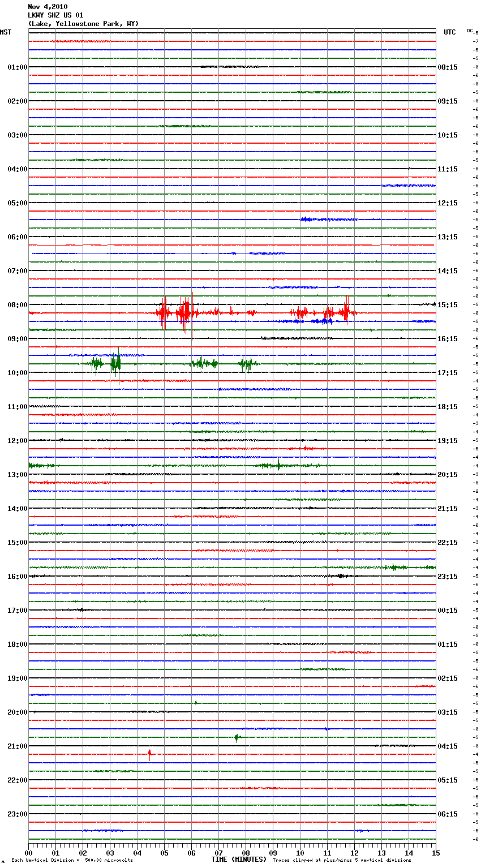Image resolution: width=481 pixels, height=868 pixels.
Task: Click the 23:00 MST row label
Action: click(18, 814)
